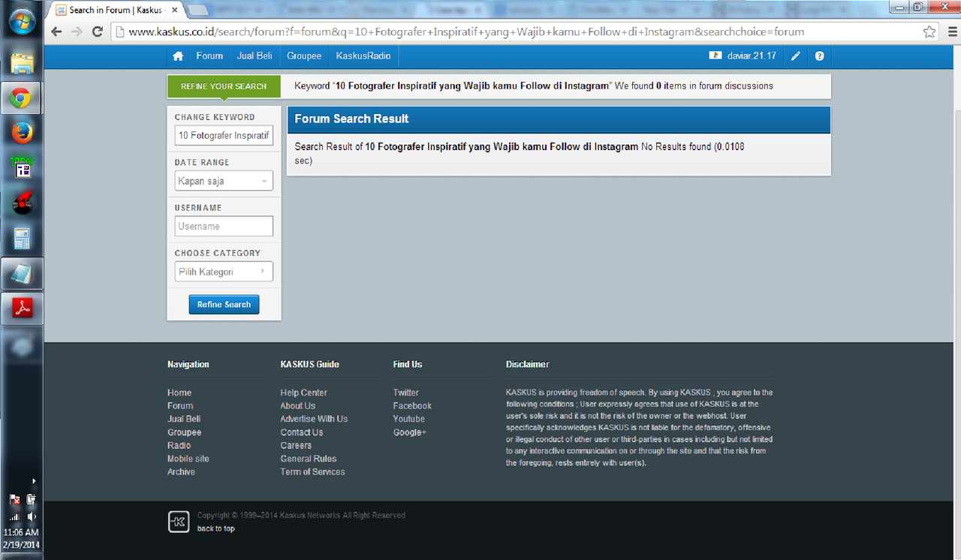Switch to Google Chrome taskbar icon
The height and width of the screenshot is (560, 961).
pos(21,98)
